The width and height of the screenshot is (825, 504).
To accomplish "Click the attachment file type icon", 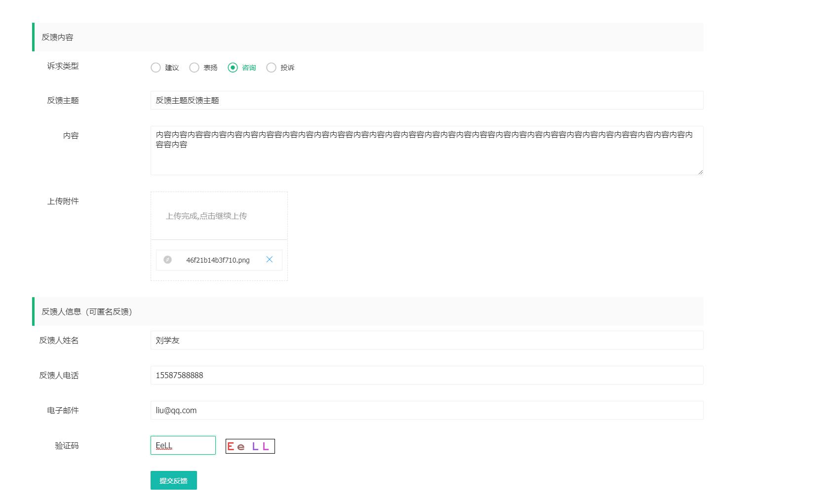I will 168,260.
